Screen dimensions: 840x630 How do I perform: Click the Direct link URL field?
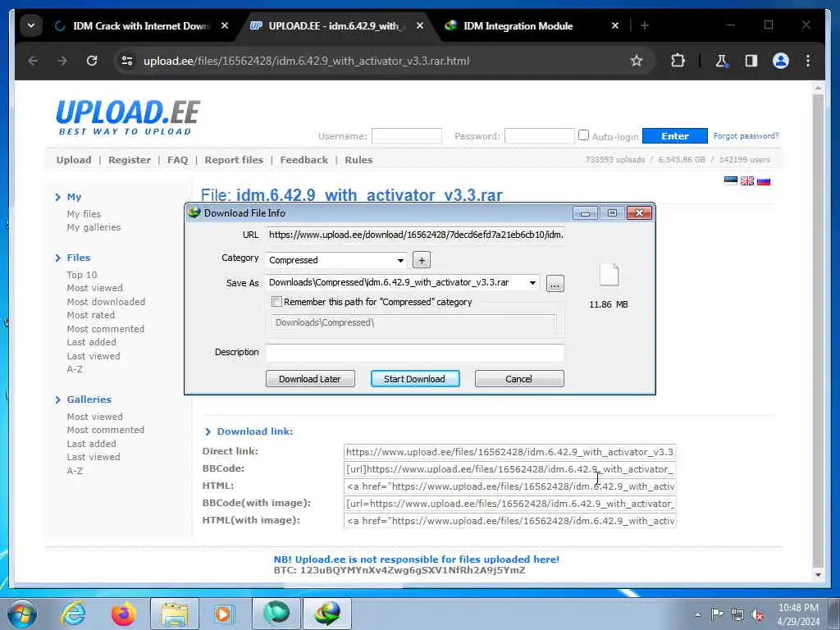tap(509, 452)
